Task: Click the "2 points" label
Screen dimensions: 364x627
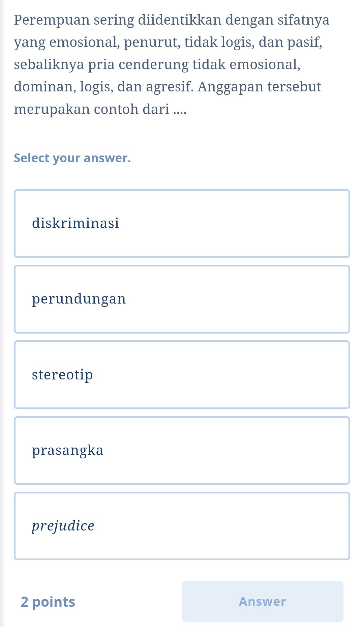Action: [x=48, y=601]
